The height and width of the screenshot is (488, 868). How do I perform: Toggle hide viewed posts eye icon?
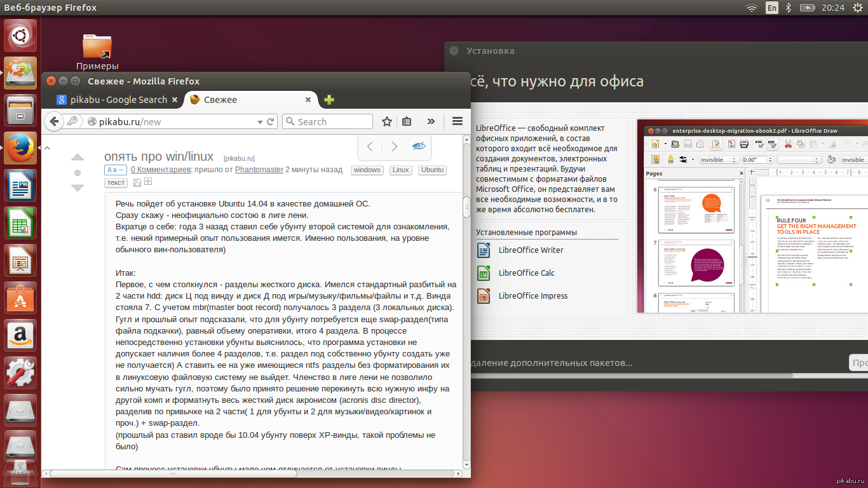(418, 146)
